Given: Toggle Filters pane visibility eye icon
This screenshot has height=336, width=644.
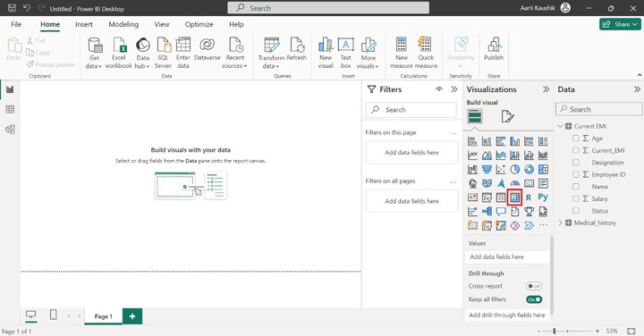Looking at the screenshot, I should (x=439, y=89).
